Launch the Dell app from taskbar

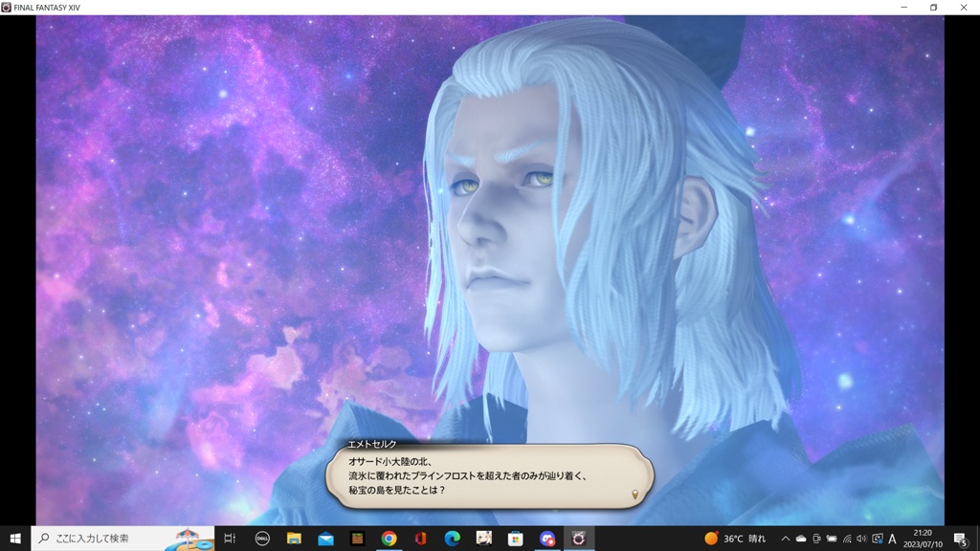tap(262, 538)
